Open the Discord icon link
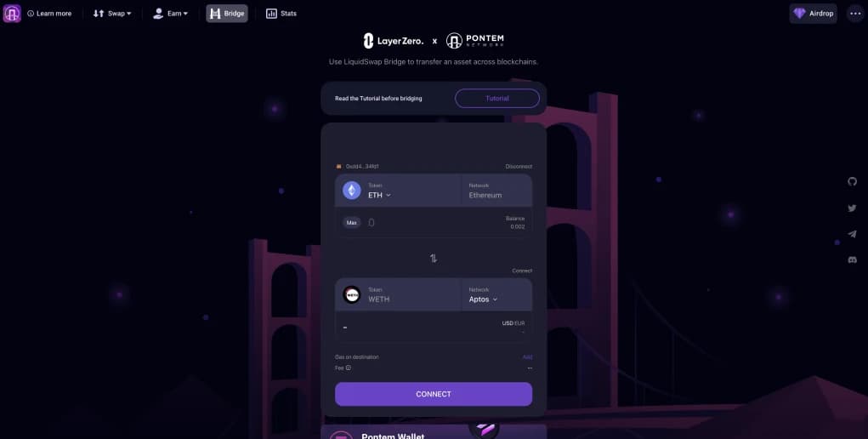868x439 pixels. [852, 259]
